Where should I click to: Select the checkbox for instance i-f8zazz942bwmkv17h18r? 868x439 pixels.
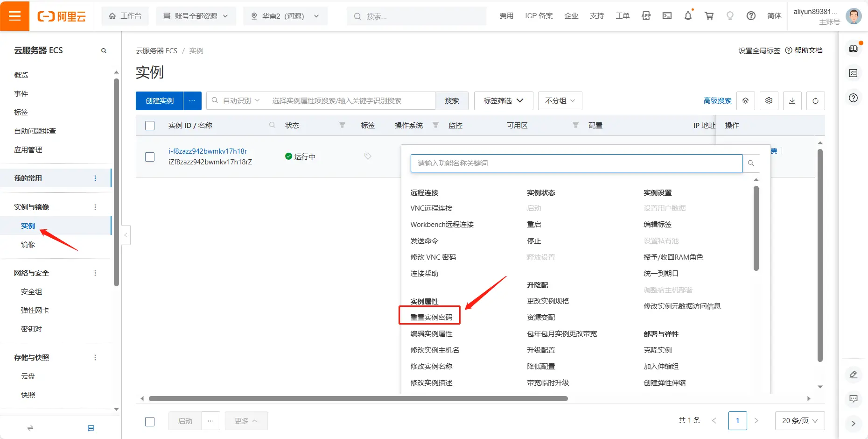[149, 157]
